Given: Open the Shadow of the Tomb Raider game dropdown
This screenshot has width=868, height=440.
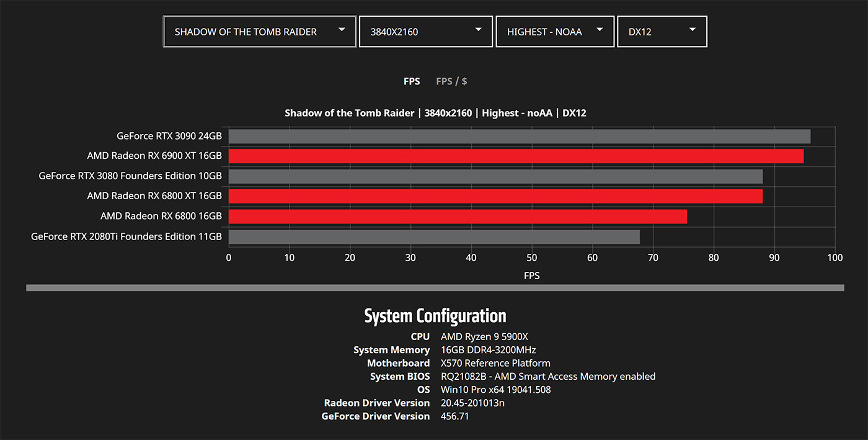Looking at the screenshot, I should point(260,32).
